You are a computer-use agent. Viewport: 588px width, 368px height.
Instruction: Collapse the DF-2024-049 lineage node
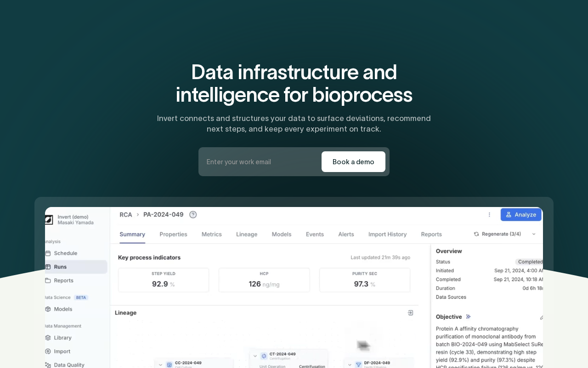point(350,364)
